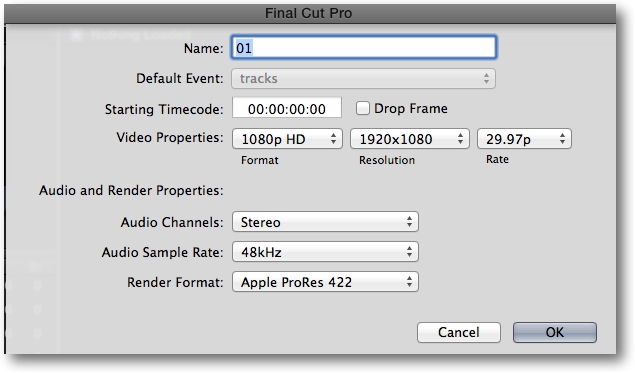
Task: Open the Default Event dropdown showing tracks
Action: click(x=363, y=79)
